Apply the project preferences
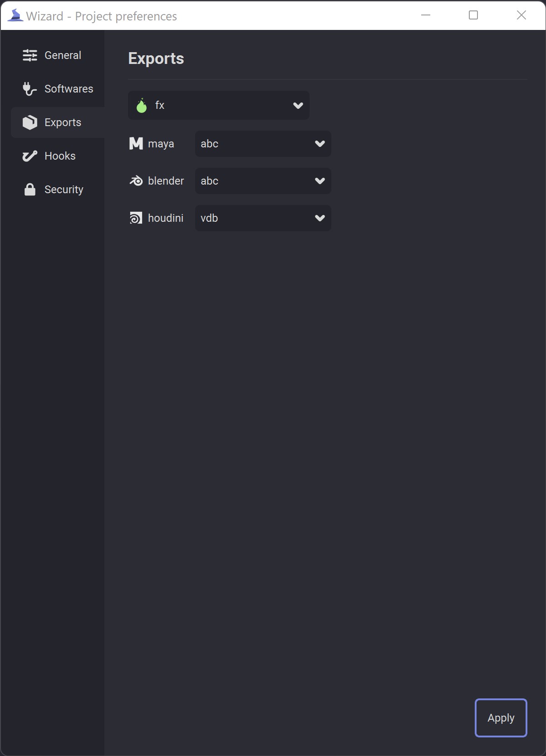The image size is (546, 756). click(x=501, y=718)
